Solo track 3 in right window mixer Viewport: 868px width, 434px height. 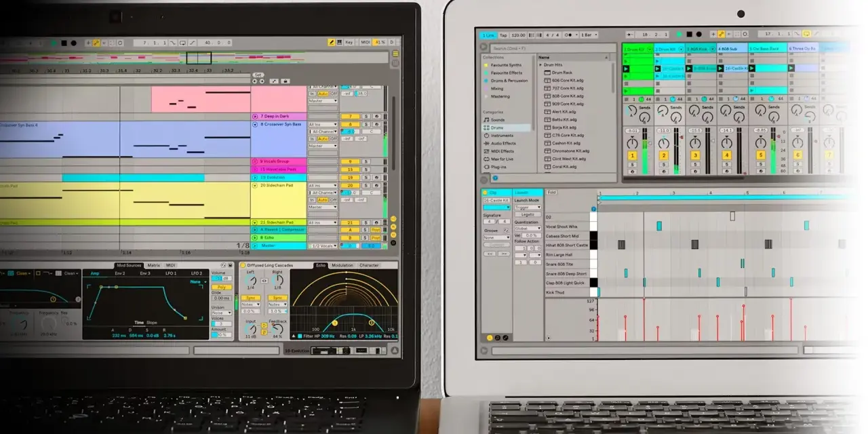coord(695,165)
